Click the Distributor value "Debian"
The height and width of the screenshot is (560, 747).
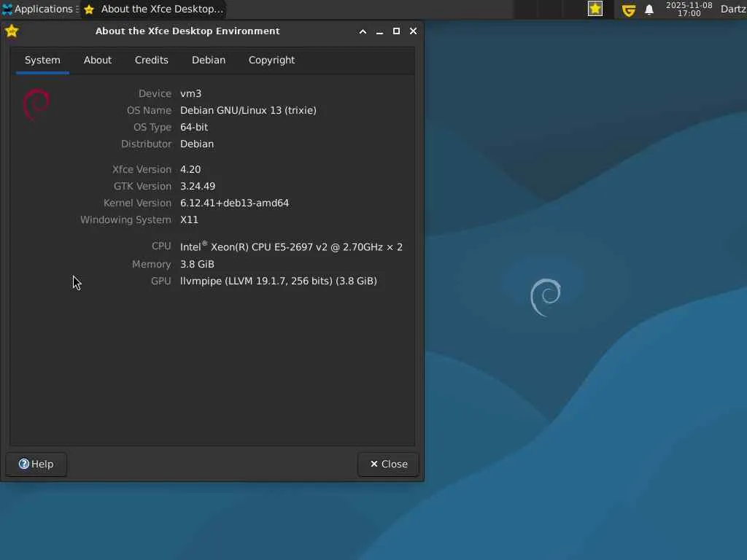197,144
